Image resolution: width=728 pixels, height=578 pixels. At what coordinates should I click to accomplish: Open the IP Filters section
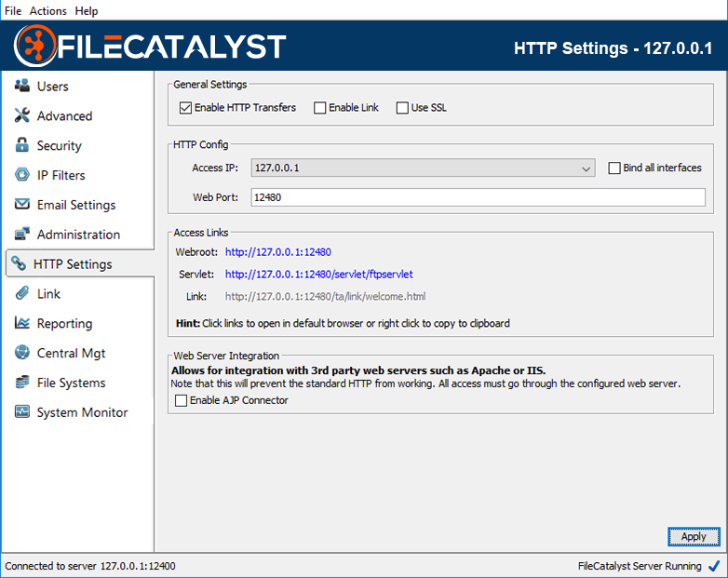61,175
